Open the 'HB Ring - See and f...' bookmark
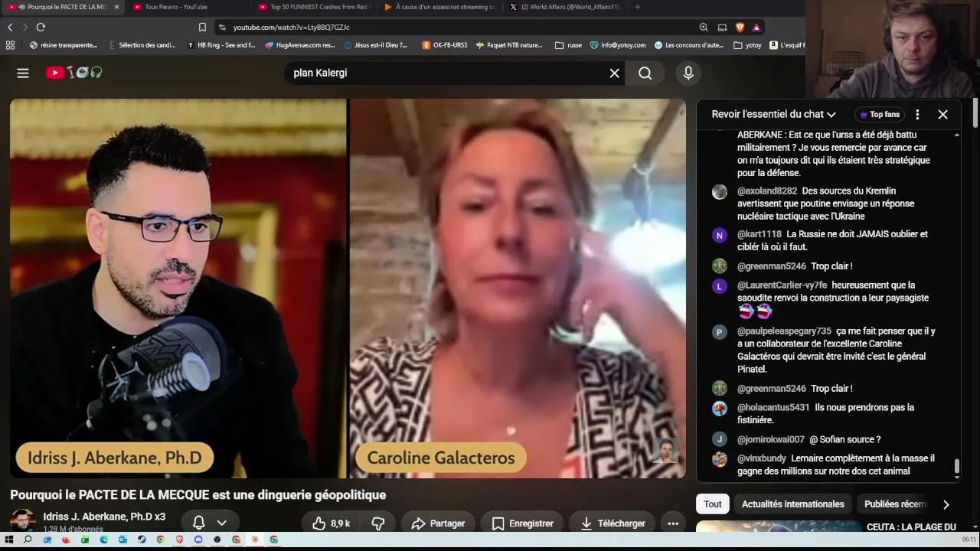Viewport: 980px width, 551px height. 221,45
